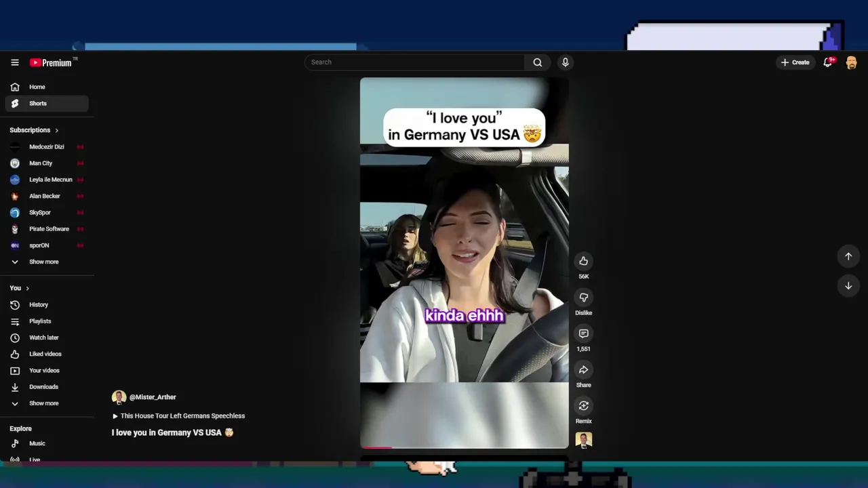The height and width of the screenshot is (488, 868).
Task: Dislike the short with thumbs down
Action: click(583, 298)
